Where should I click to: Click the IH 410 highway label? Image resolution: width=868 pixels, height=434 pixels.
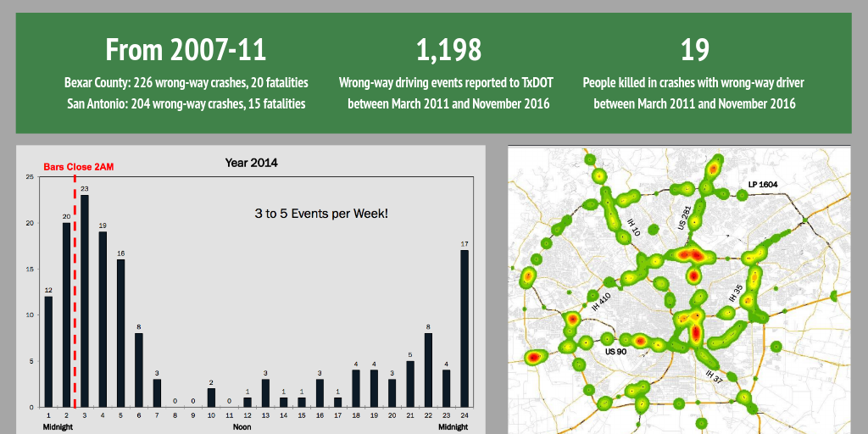(599, 302)
